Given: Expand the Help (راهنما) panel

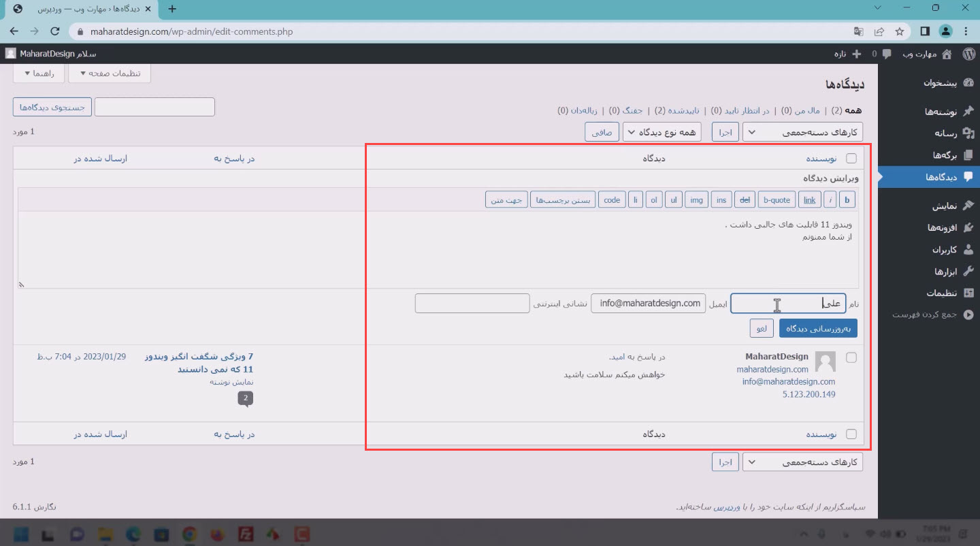Looking at the screenshot, I should (x=39, y=74).
